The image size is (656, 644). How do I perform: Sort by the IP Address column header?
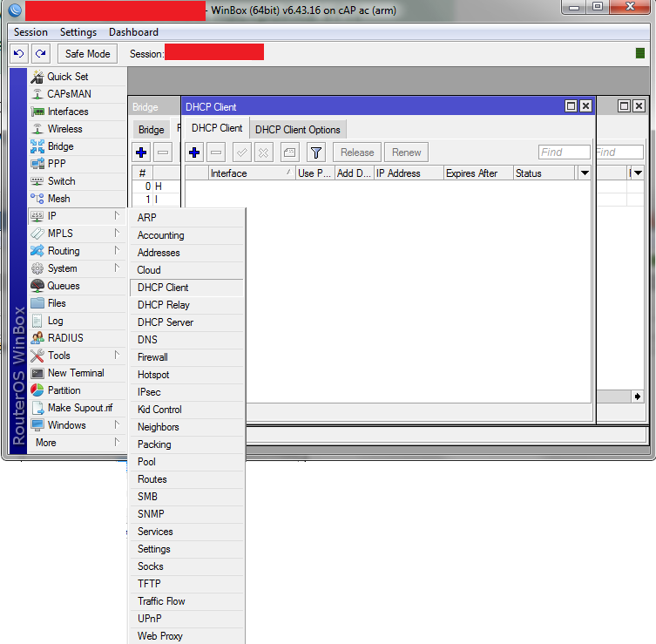click(409, 173)
